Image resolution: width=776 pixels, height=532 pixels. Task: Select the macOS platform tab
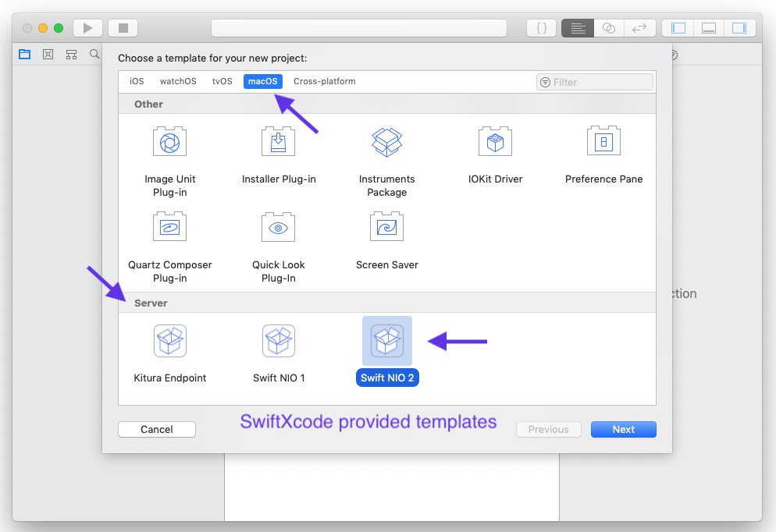[x=263, y=81]
